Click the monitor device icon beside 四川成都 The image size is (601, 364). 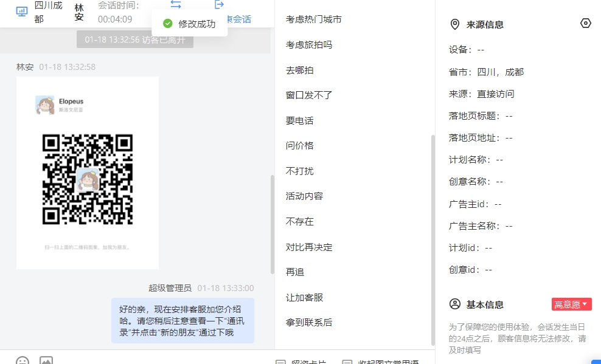coord(22,12)
